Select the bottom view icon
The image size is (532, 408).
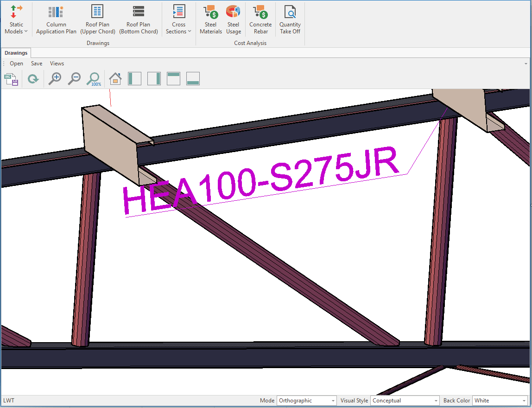click(193, 79)
